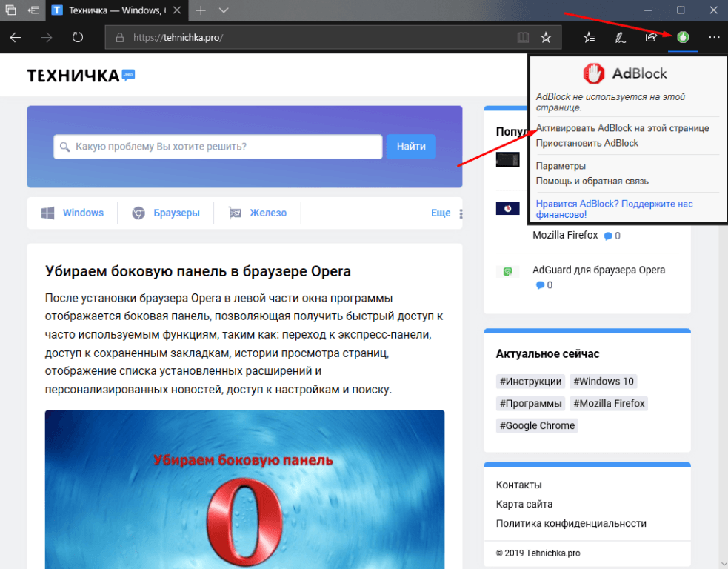The image size is (728, 569).
Task: Open the Favorites hub icon
Action: point(590,37)
